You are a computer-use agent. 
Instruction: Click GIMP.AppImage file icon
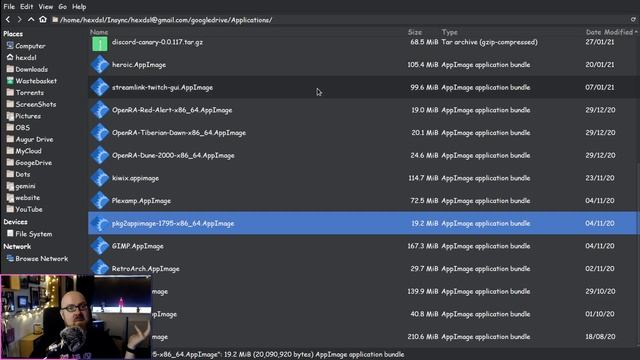coord(100,246)
